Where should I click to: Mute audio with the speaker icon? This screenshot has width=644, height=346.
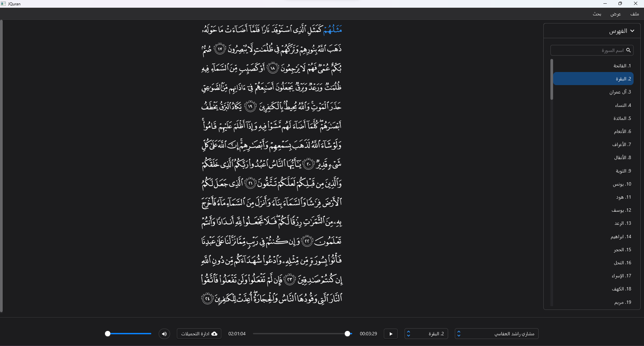(x=164, y=334)
